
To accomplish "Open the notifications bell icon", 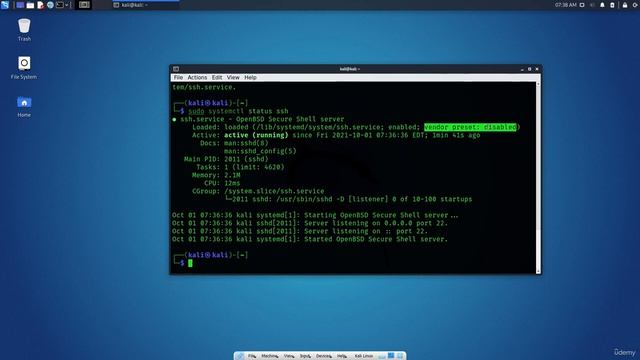I will (x=602, y=5).
